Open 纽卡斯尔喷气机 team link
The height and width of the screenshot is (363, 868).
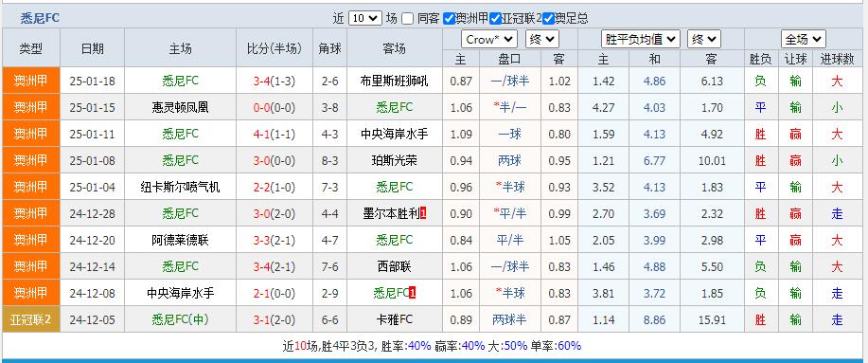(180, 188)
